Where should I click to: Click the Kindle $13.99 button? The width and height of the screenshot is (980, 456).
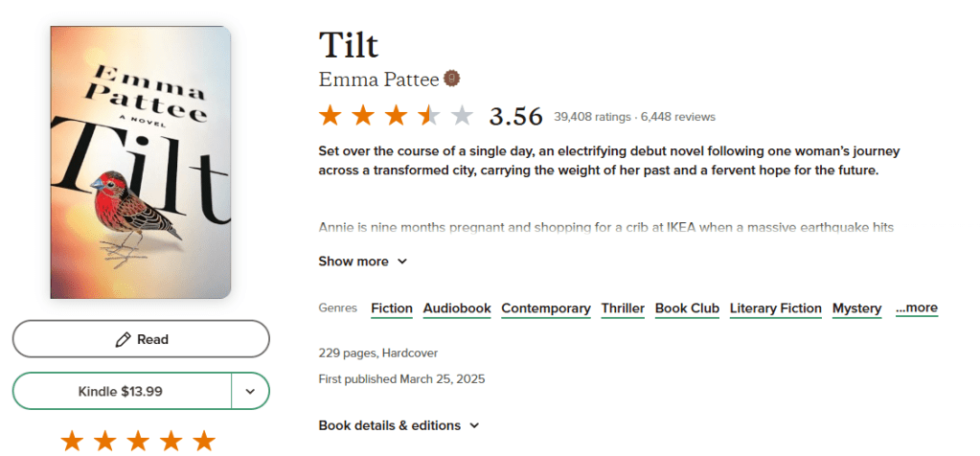pos(122,391)
